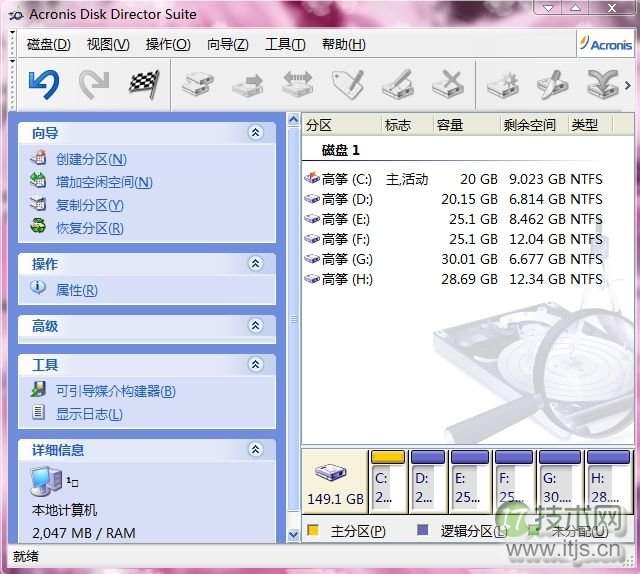
Task: Select the 高筝 (F:) partition row
Action: (453, 239)
